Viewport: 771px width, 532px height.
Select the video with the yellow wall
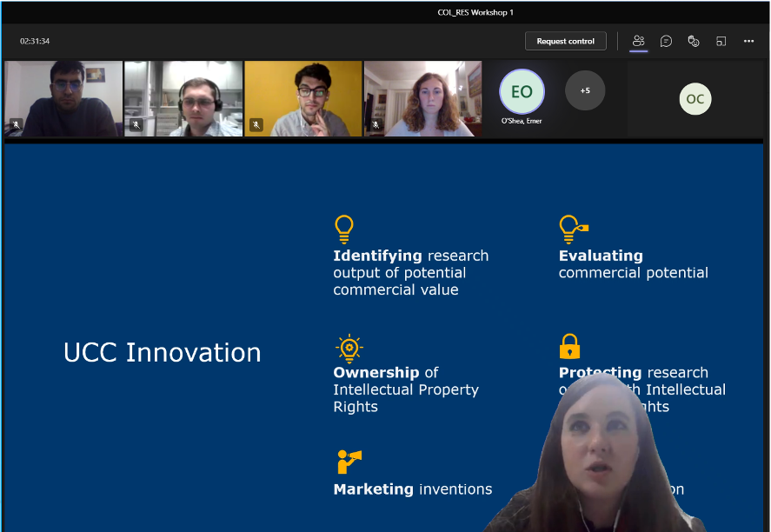[x=302, y=98]
